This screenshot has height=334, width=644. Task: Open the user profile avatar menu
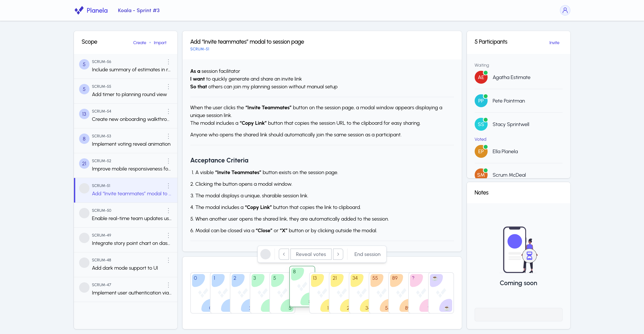coord(565,10)
